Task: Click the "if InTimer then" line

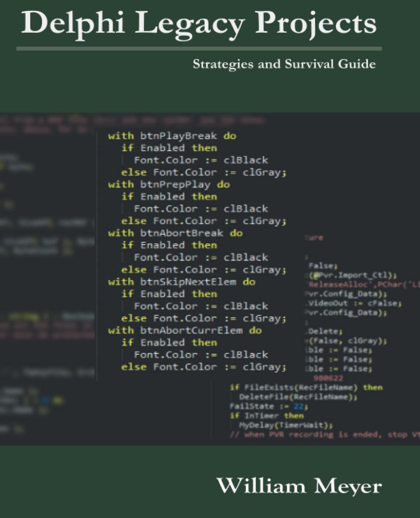Action: (266, 416)
